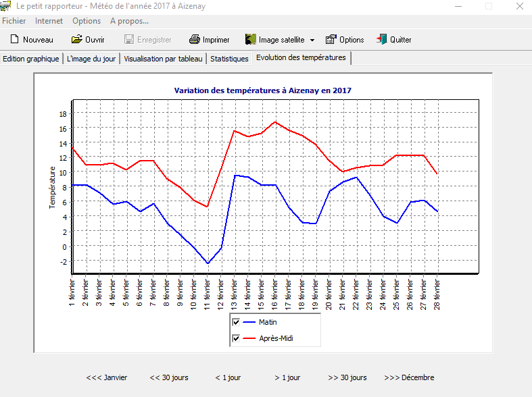This screenshot has width=532, height=397.
Task: Switch to the Statistiques tab
Action: tap(229, 59)
